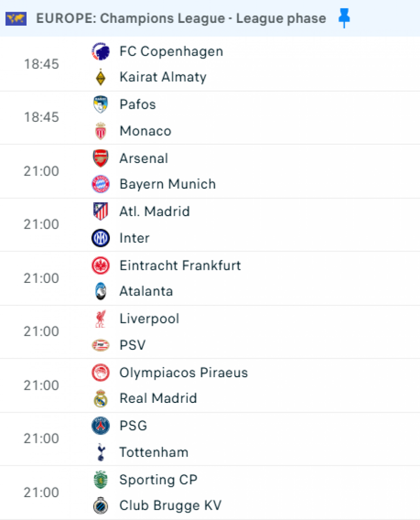Screen dimensions: 420x520
Task: Click the Atl. Madrid team name
Action: click(x=154, y=211)
